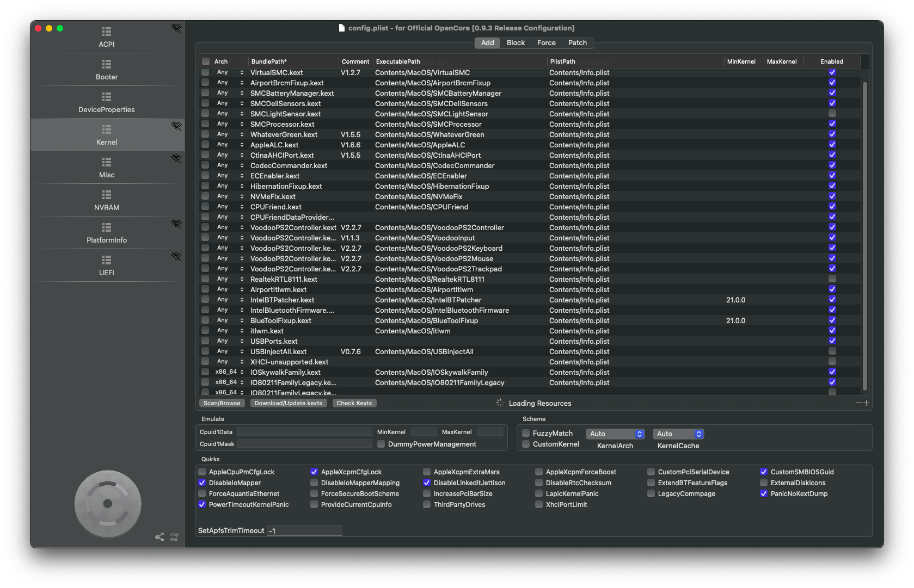This screenshot has height=588, width=914.
Task: Open the PlatformInfo section icon
Action: [107, 227]
